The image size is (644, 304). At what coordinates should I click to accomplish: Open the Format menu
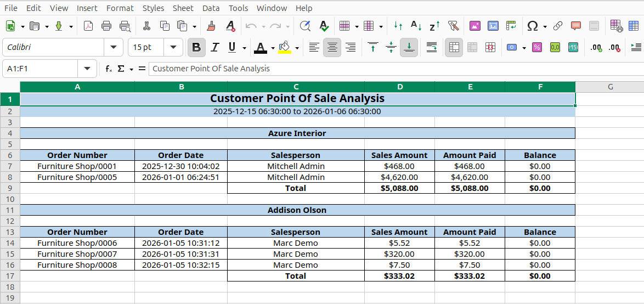pyautogui.click(x=120, y=8)
